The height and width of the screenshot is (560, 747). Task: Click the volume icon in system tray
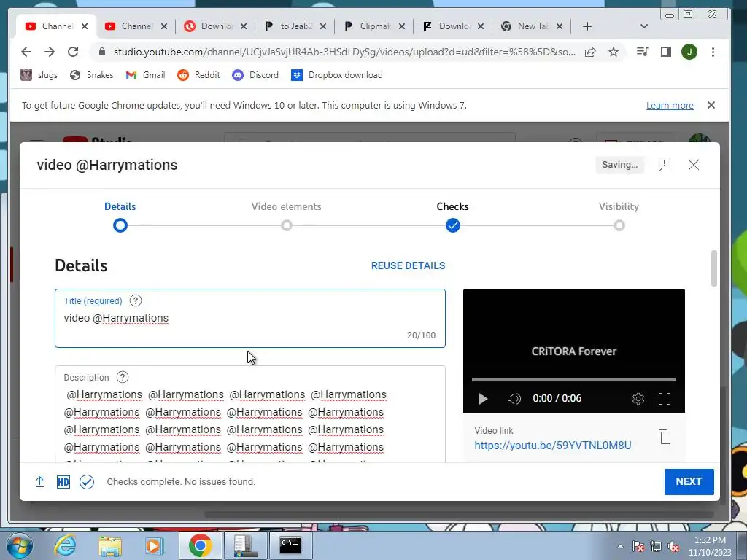pos(673,547)
